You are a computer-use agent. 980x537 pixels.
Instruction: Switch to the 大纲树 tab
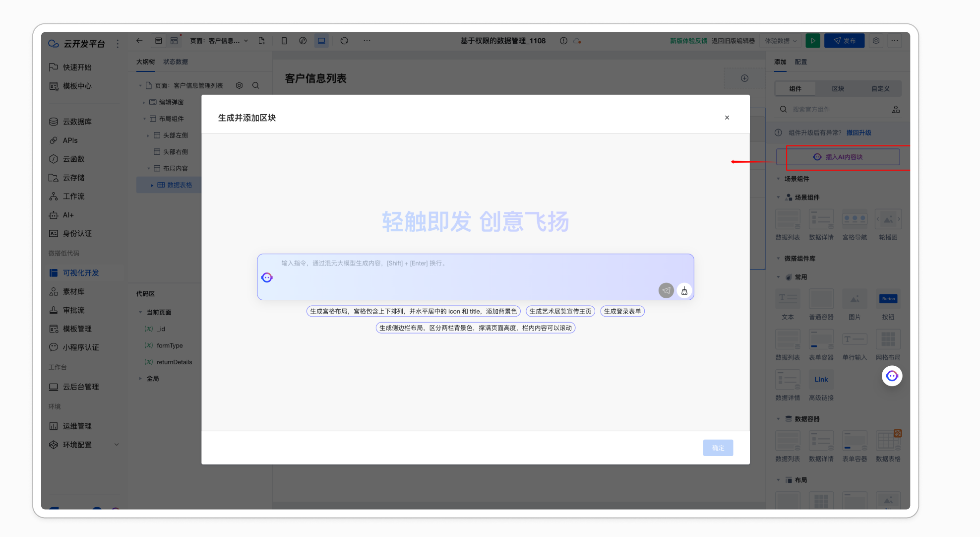coord(145,62)
